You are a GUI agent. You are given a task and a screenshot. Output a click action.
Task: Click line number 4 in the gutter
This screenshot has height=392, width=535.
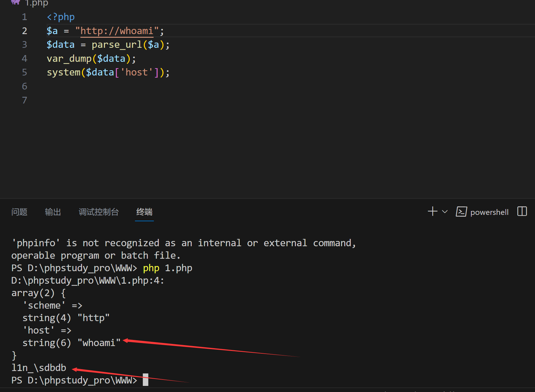[x=25, y=59]
